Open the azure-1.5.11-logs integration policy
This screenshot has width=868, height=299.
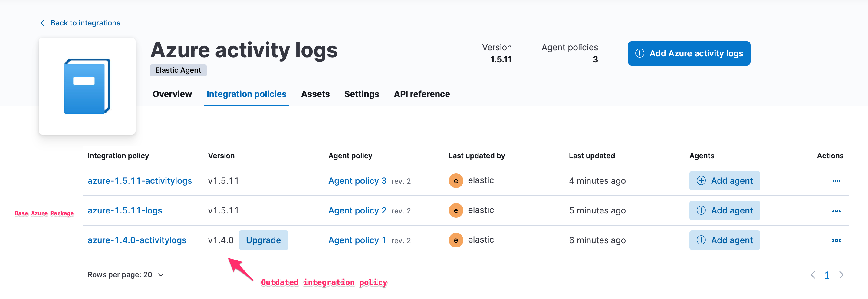[125, 210]
